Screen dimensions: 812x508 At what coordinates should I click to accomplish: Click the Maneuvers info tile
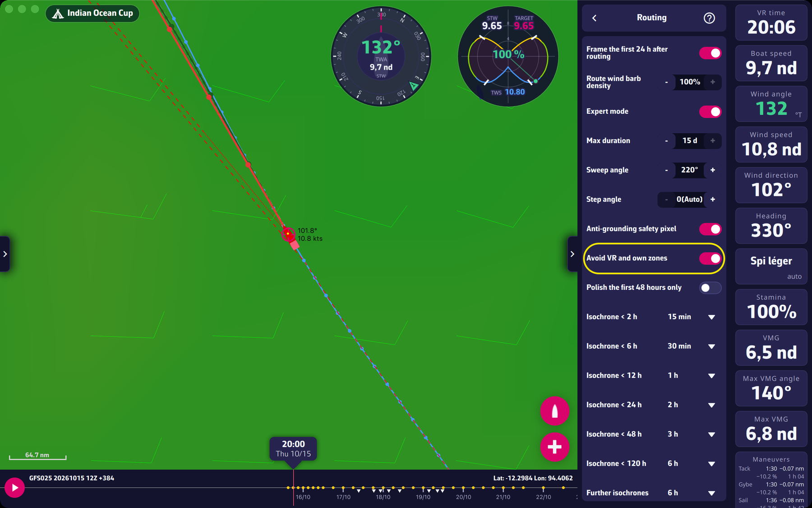coord(771,480)
